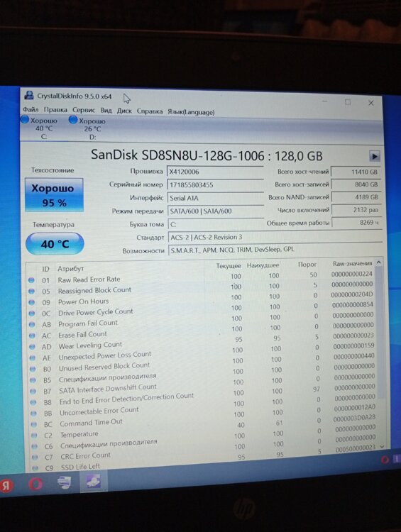
Task: Click total NAND writes value 4189 GB
Action: (x=356, y=197)
